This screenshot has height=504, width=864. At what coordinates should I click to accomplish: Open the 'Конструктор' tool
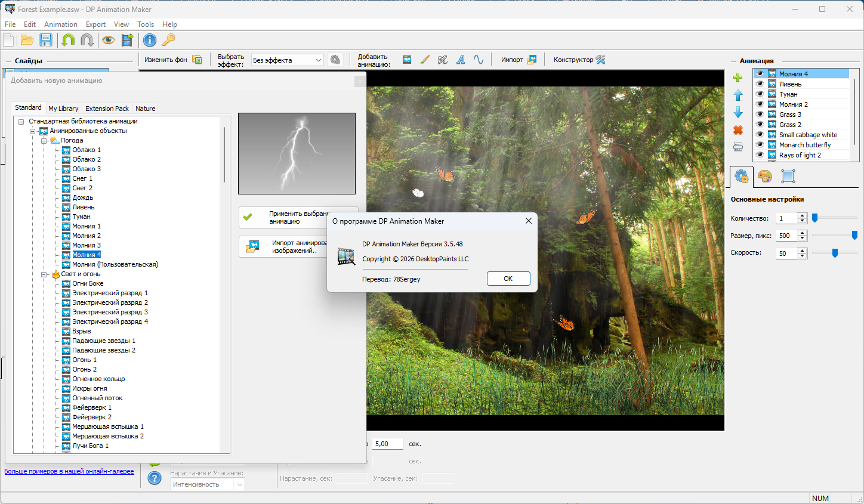click(579, 60)
